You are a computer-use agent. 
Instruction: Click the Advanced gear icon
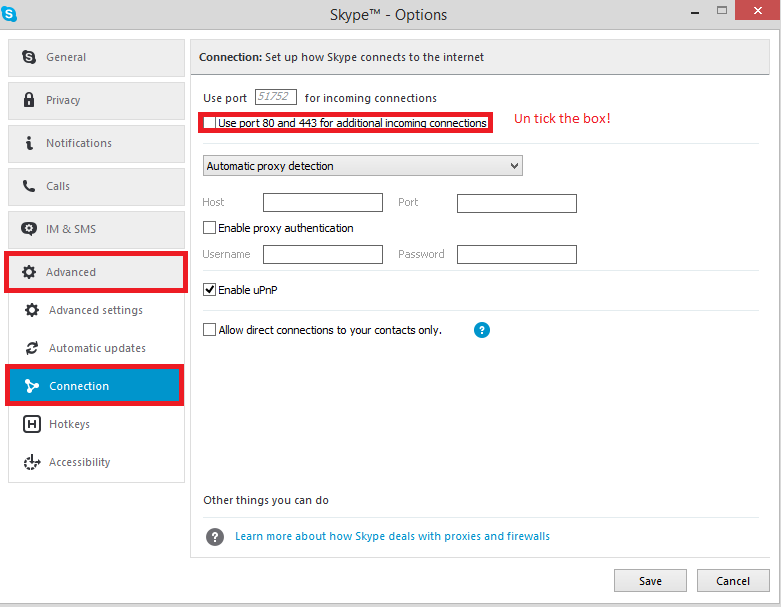point(29,272)
